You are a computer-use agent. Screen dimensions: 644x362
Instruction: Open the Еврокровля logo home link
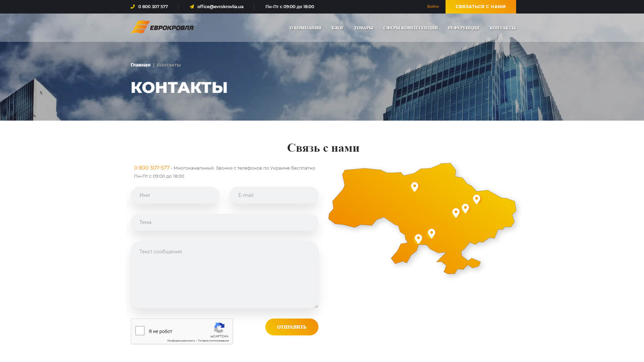point(162,27)
